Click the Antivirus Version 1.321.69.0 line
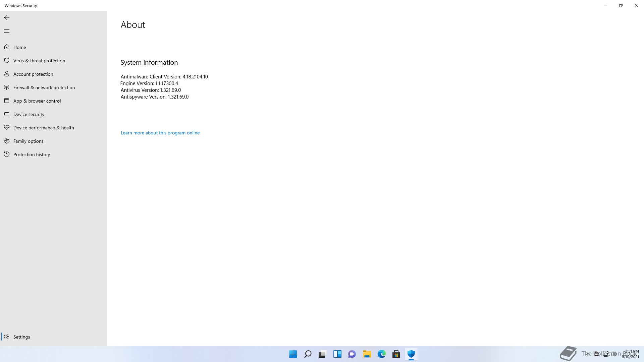The image size is (644, 362). click(151, 90)
